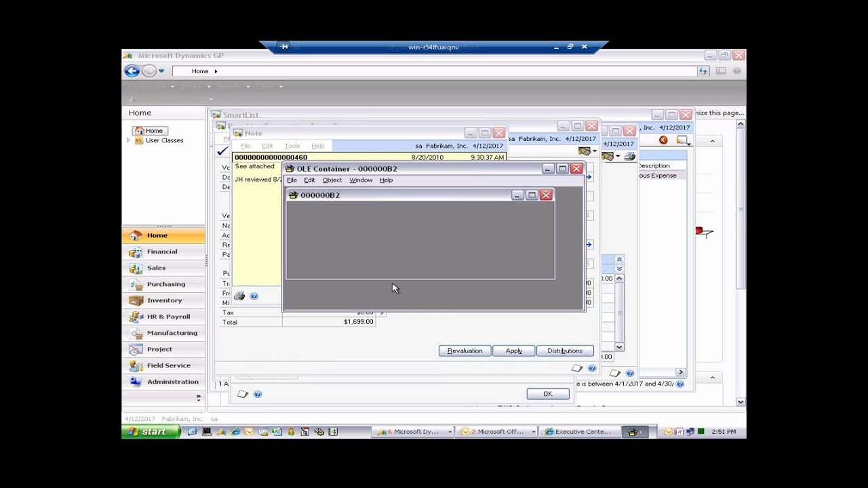Open Help from the main toolbar's right end
Image resolution: width=868 pixels, height=488 pixels.
pyautogui.click(x=736, y=71)
